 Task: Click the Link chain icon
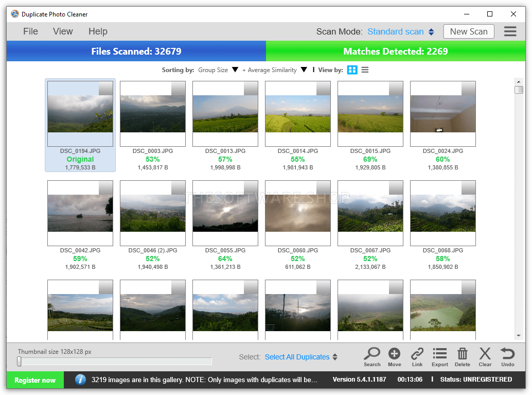click(417, 354)
